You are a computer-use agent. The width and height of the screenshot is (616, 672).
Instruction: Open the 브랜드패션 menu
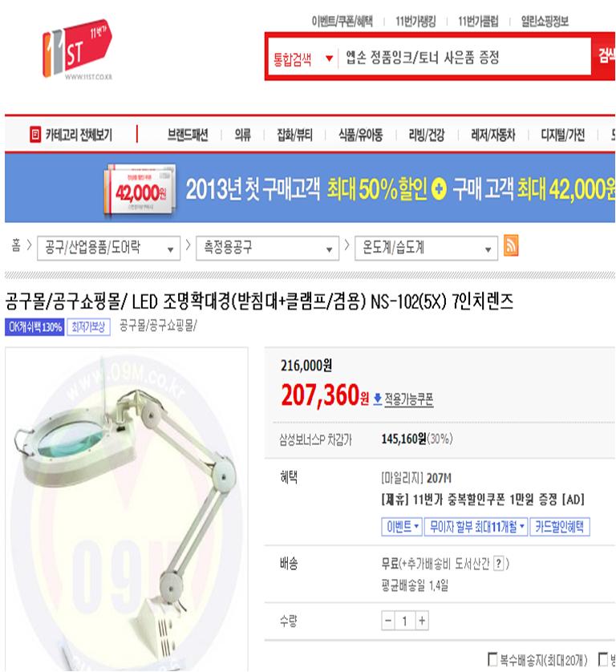click(x=188, y=135)
